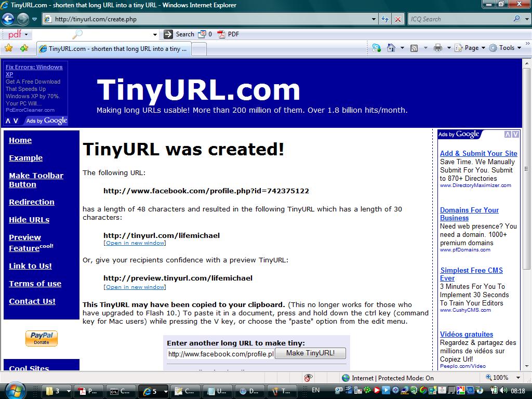Image resolution: width=532 pixels, height=399 pixels.
Task: Open the Simplest Free CMS Ever ad
Action: (471, 274)
